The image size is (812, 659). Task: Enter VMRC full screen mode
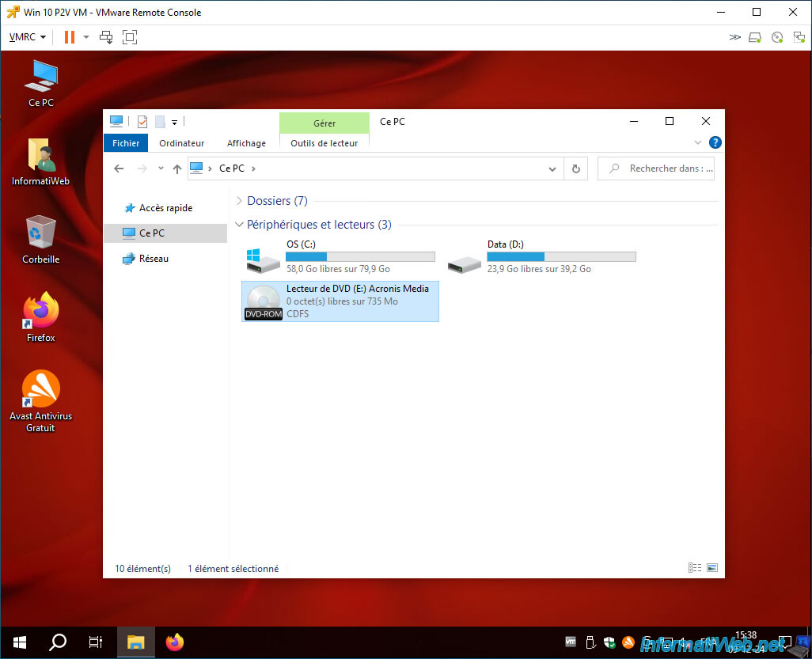130,36
